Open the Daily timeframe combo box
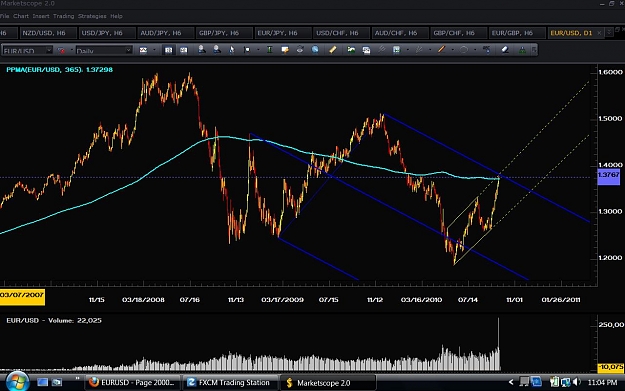Image resolution: width=625 pixels, height=391 pixels. click(x=104, y=50)
